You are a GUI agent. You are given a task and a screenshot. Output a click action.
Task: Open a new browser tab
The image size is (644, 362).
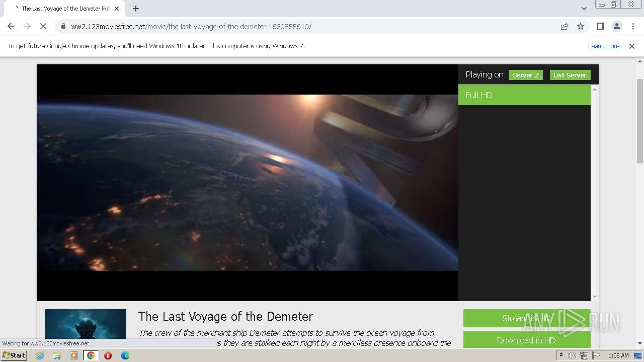[136, 9]
